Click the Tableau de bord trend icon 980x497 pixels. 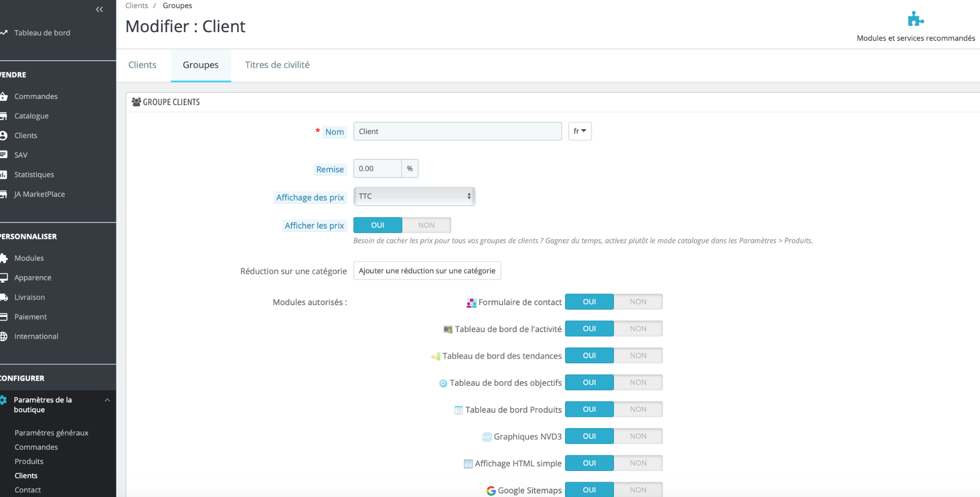(4, 33)
